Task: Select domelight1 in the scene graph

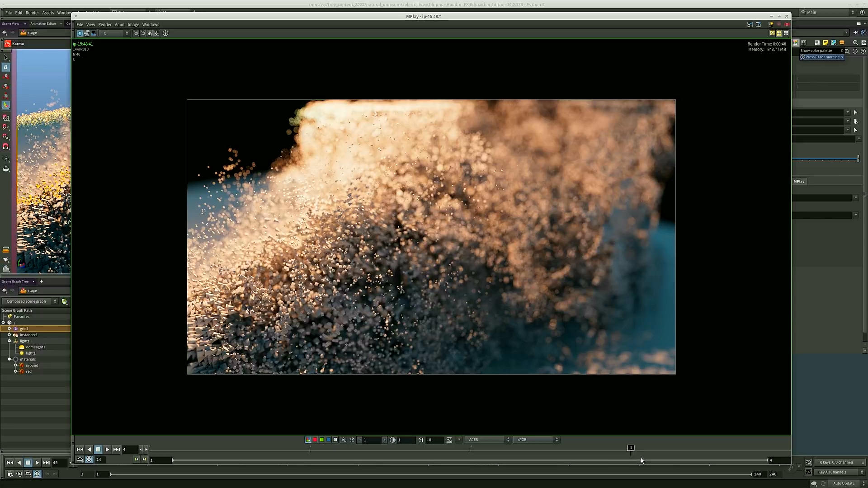Action: point(35,347)
